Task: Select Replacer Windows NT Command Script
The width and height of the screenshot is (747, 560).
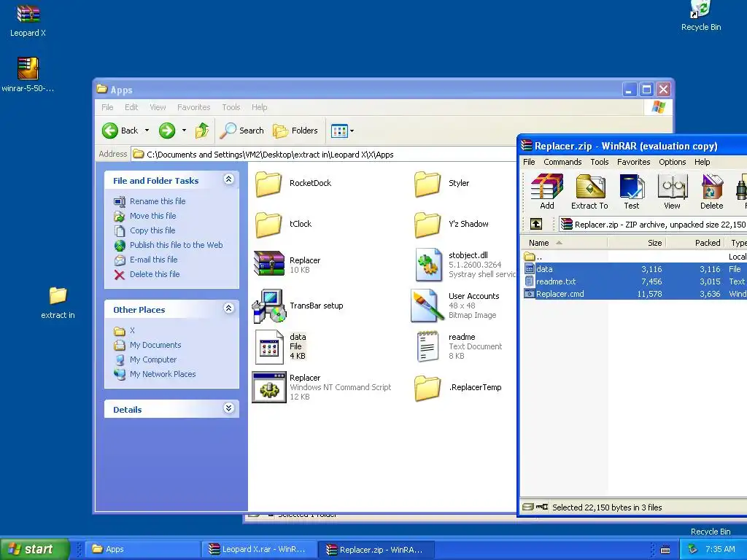Action: [322, 387]
